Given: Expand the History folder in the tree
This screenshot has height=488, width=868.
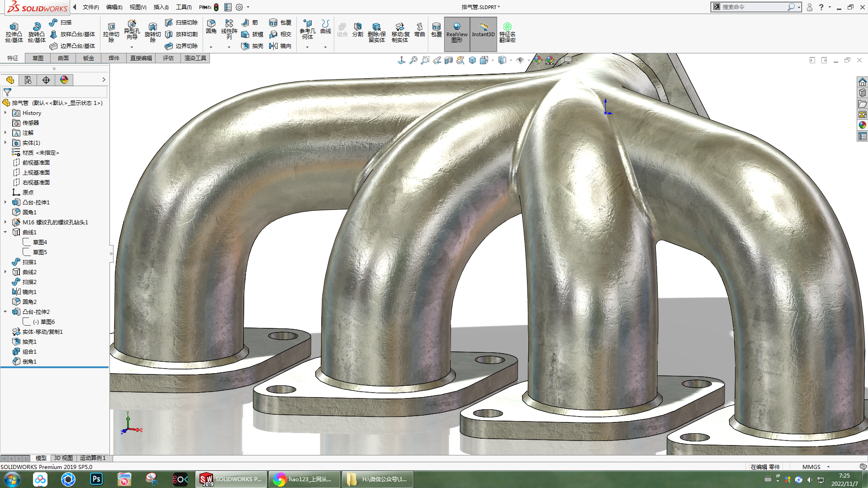Looking at the screenshot, I should (x=5, y=113).
